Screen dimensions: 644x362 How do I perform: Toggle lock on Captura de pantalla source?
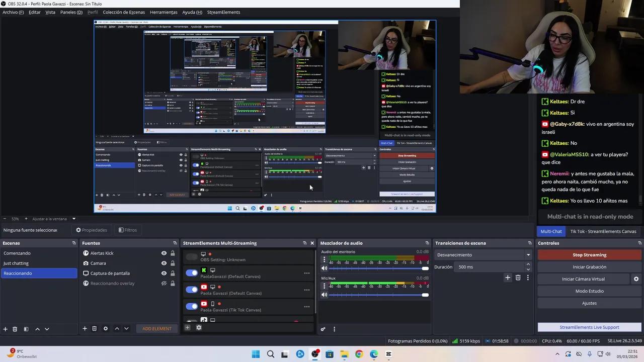coord(173,274)
